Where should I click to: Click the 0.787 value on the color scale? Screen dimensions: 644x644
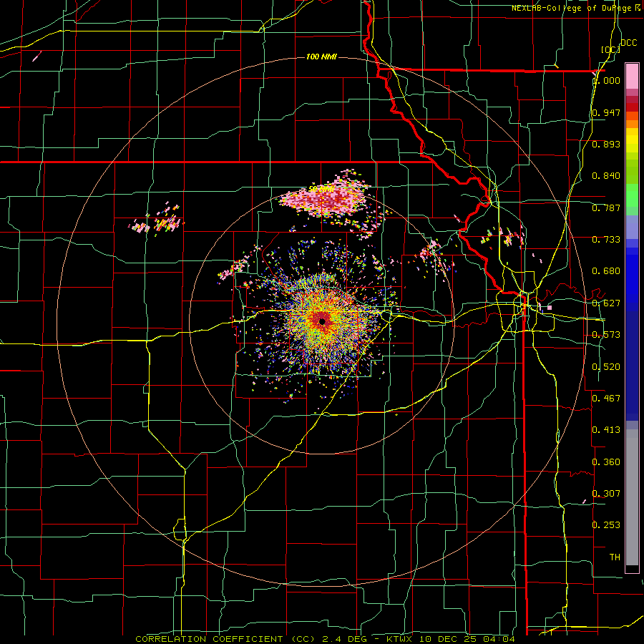coord(606,208)
